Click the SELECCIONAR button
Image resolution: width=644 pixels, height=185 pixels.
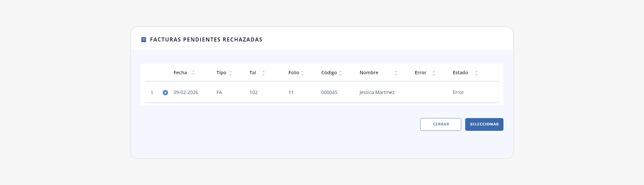tap(484, 124)
